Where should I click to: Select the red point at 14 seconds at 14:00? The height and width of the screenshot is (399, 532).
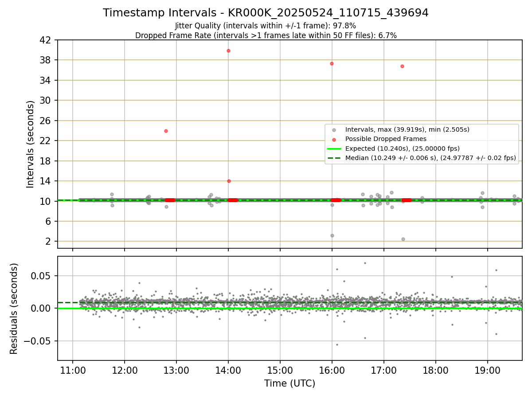(229, 181)
